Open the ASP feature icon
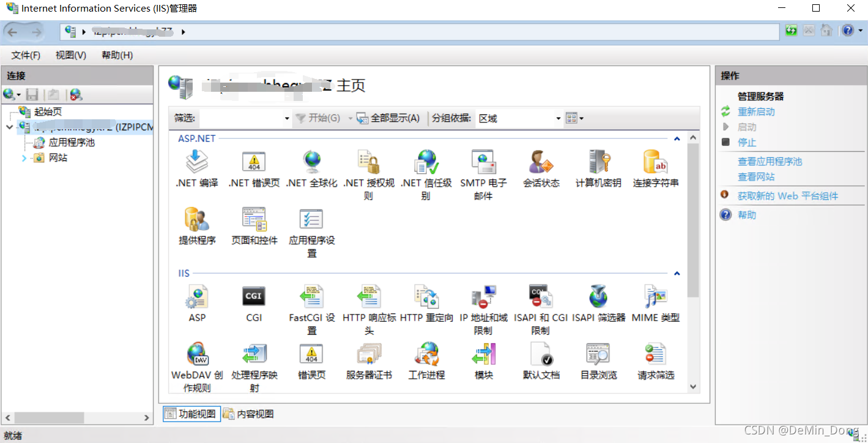868x443 pixels. click(197, 297)
